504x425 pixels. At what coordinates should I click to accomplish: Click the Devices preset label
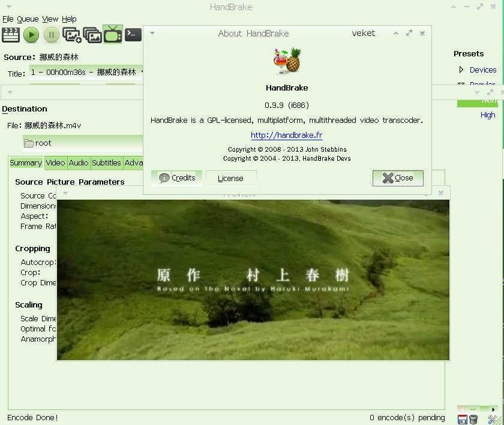point(483,70)
